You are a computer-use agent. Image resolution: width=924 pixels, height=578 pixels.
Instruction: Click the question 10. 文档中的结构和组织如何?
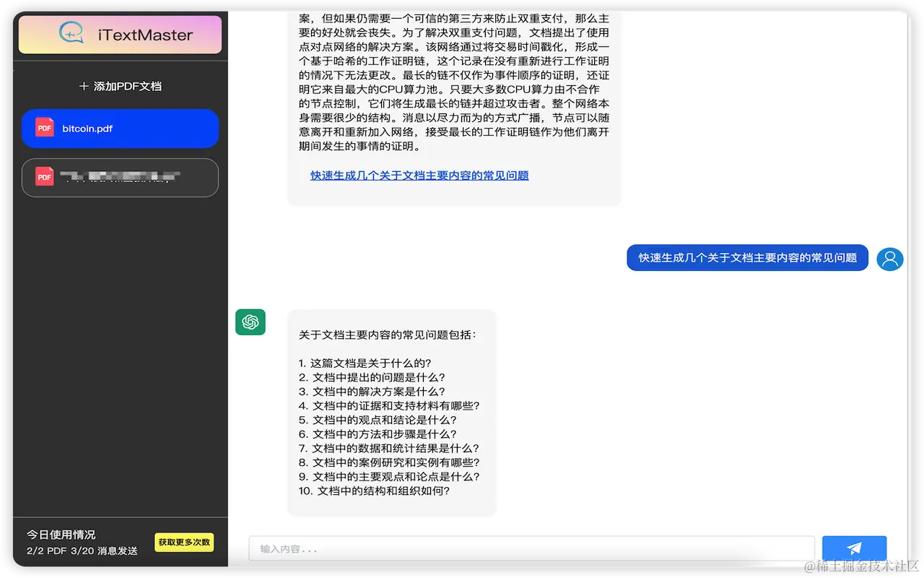click(375, 491)
